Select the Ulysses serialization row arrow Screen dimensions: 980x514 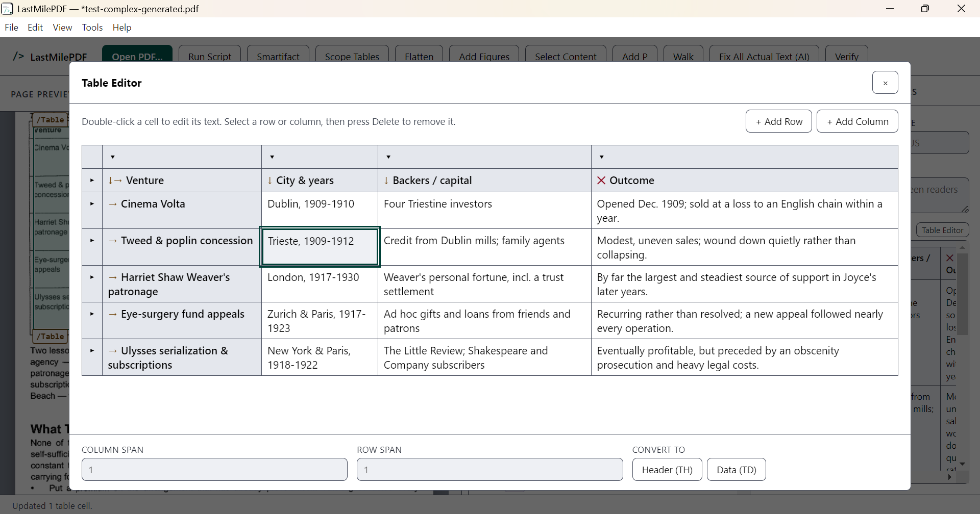(92, 351)
